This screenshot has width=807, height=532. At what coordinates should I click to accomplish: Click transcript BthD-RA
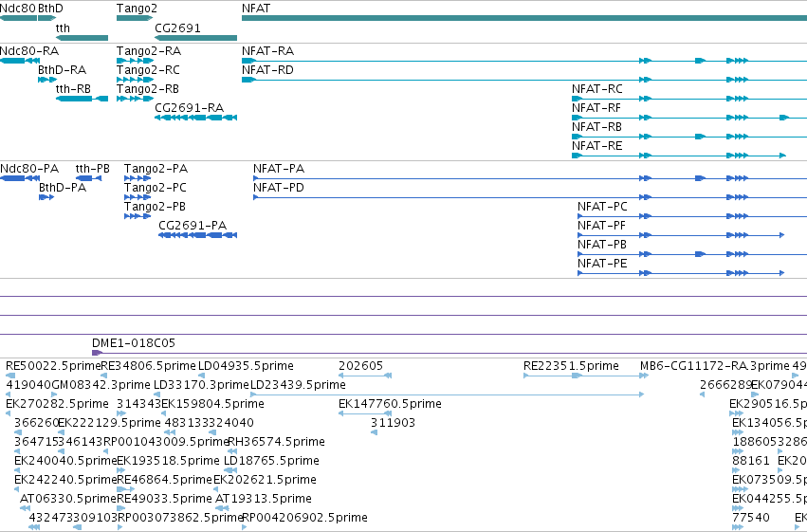(x=63, y=70)
